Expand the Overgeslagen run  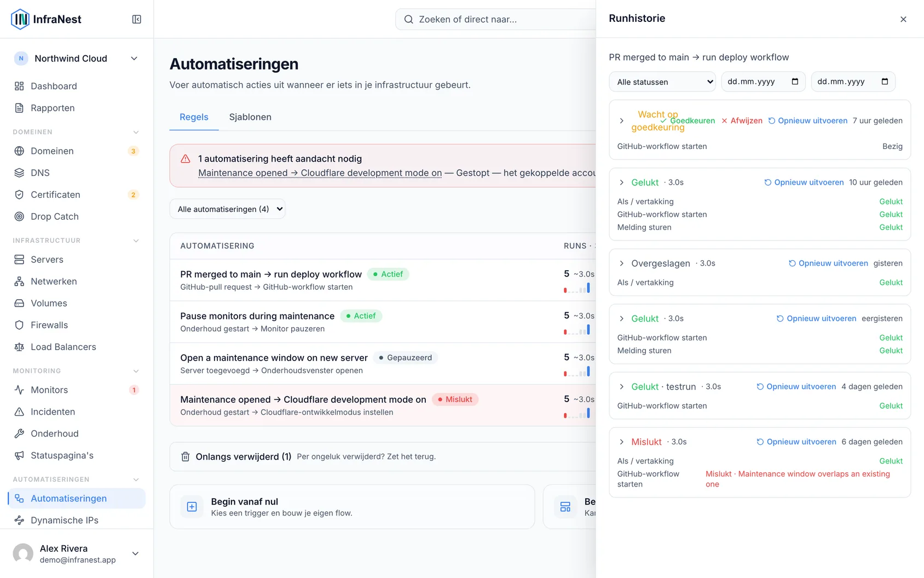[x=621, y=264]
